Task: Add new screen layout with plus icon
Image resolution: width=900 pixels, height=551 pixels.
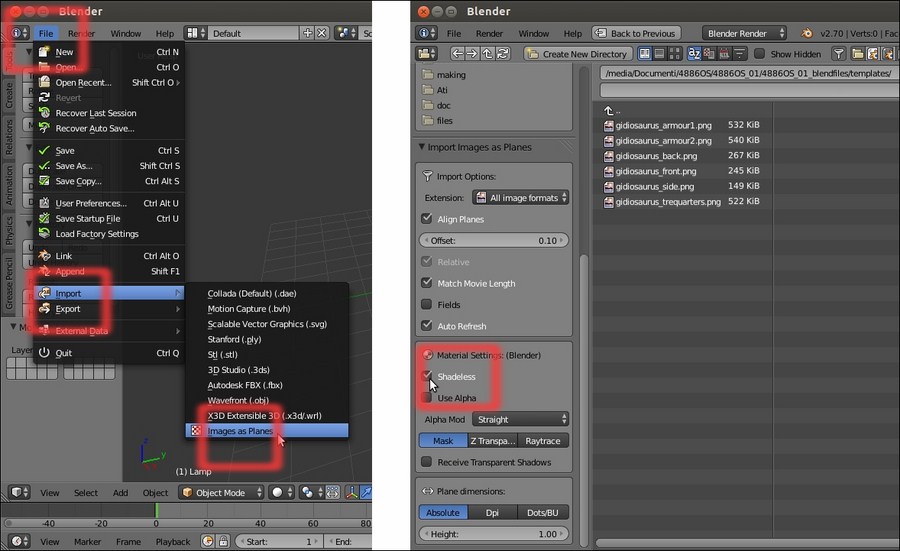Action: (308, 33)
